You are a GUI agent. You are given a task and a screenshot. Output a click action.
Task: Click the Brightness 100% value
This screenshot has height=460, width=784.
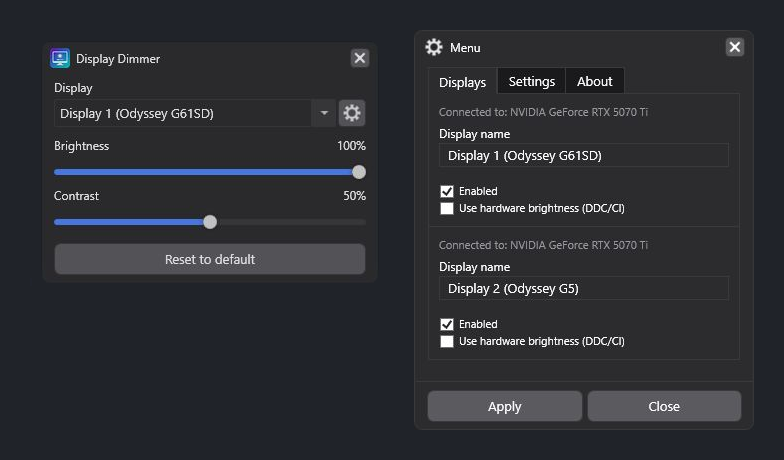[x=351, y=146]
